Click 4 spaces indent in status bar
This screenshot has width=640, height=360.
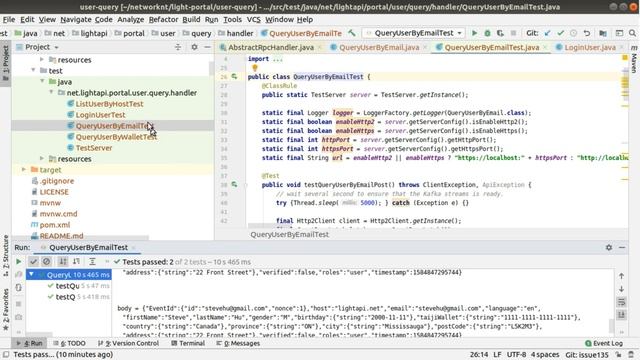coord(545,355)
